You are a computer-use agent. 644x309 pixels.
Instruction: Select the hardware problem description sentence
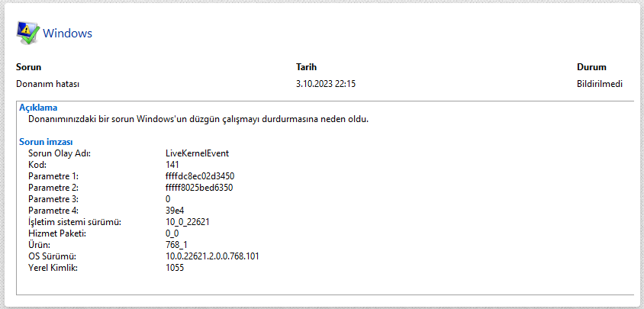(198, 119)
